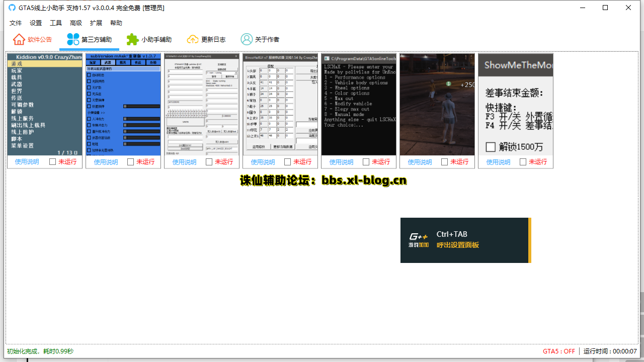Screen dimensions: 644x362
Task: Click the ShowMeTheMoney thumbnail
Action: pyautogui.click(x=516, y=105)
